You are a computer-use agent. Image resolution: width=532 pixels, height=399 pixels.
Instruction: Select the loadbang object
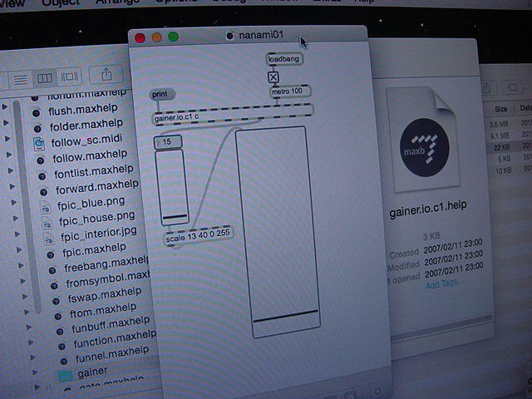click(x=284, y=59)
